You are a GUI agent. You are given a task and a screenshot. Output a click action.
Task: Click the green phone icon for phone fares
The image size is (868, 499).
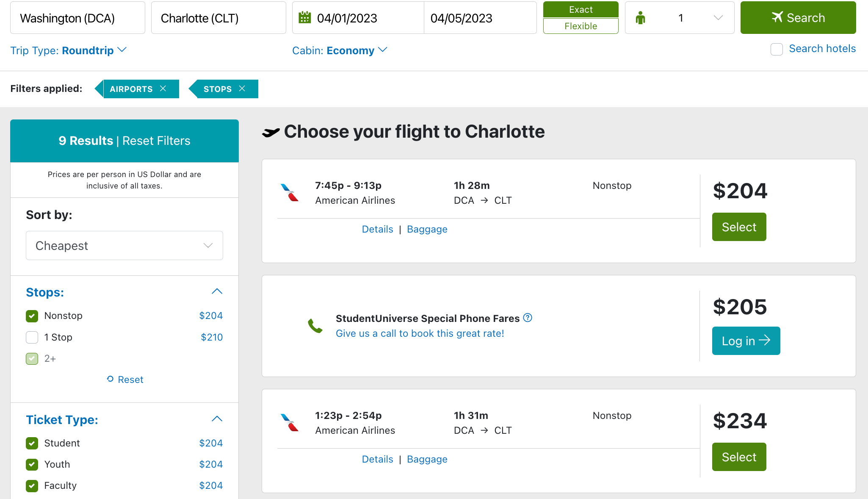315,326
